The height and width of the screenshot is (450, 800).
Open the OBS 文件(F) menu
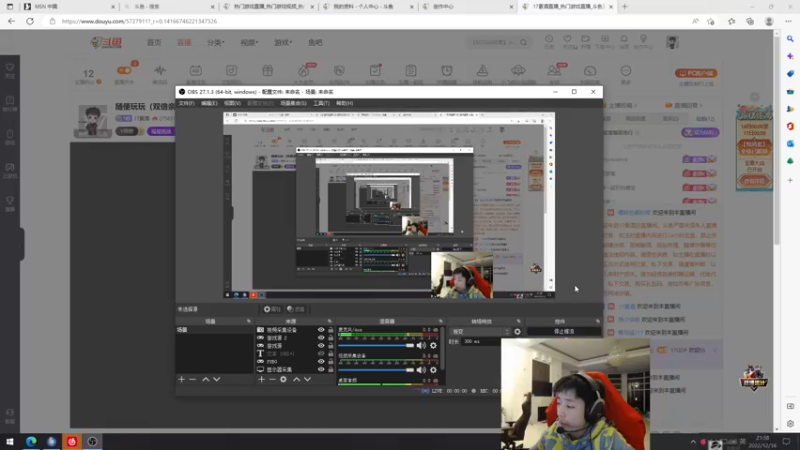186,103
